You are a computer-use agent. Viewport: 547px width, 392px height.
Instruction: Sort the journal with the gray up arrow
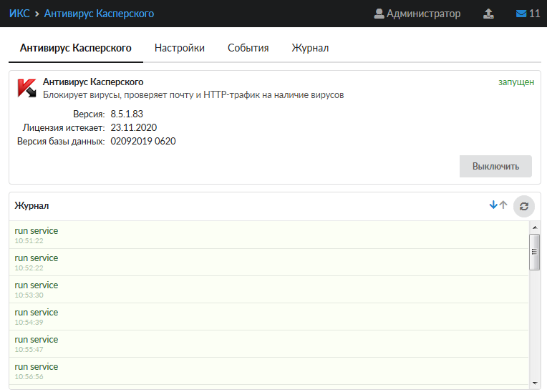(503, 205)
